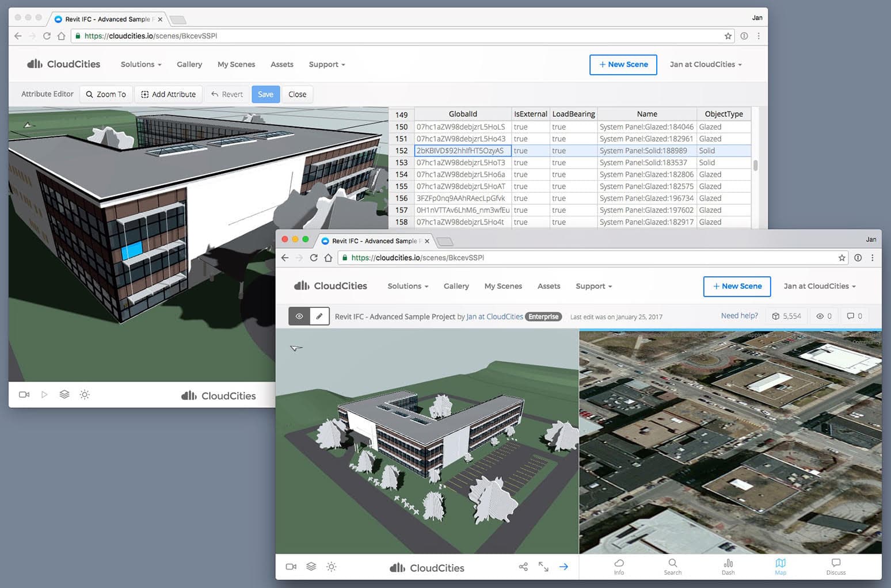Switch to the Discuss tab

click(x=836, y=567)
